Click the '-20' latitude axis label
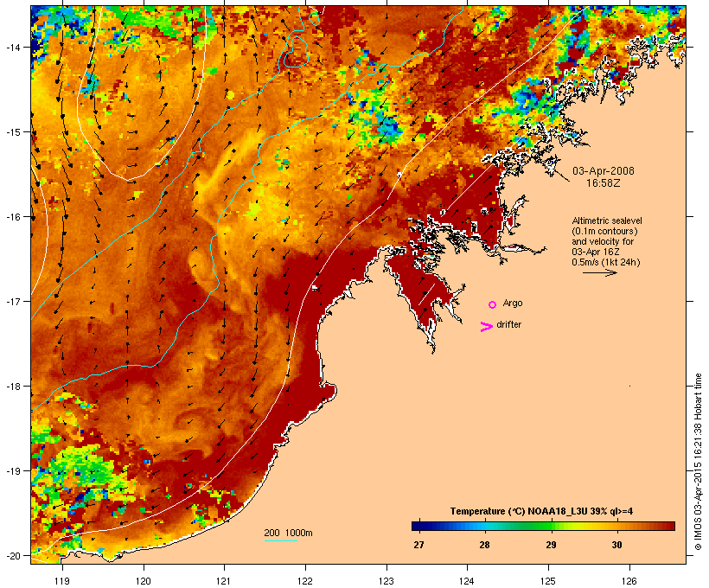Image resolution: width=709 pixels, height=588 pixels. point(12,555)
